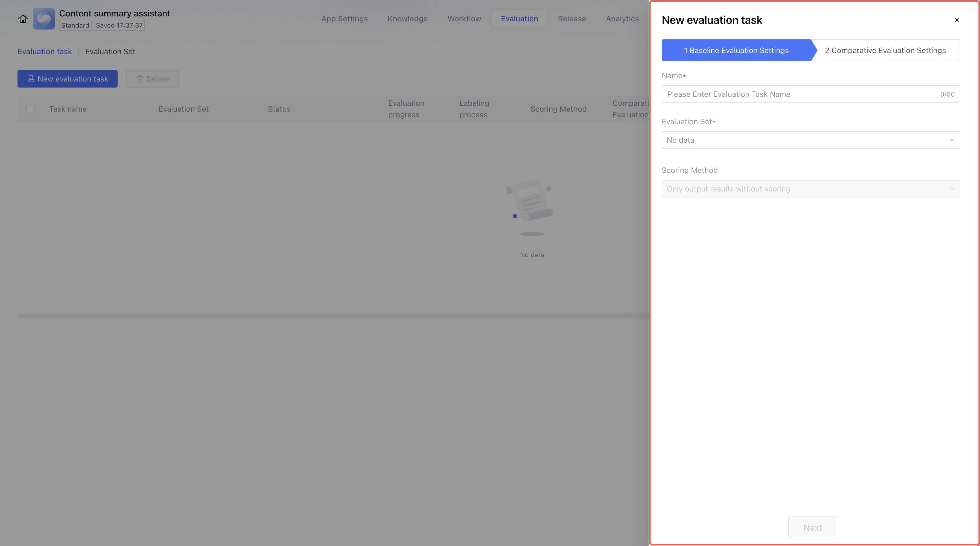This screenshot has width=980, height=546.
Task: Toggle the select-all checkbox in table header
Action: (x=30, y=109)
